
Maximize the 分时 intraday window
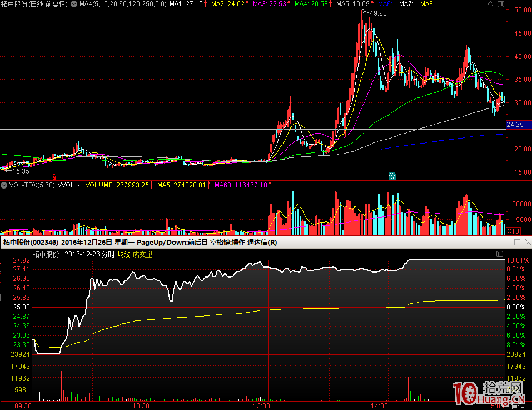point(517,243)
